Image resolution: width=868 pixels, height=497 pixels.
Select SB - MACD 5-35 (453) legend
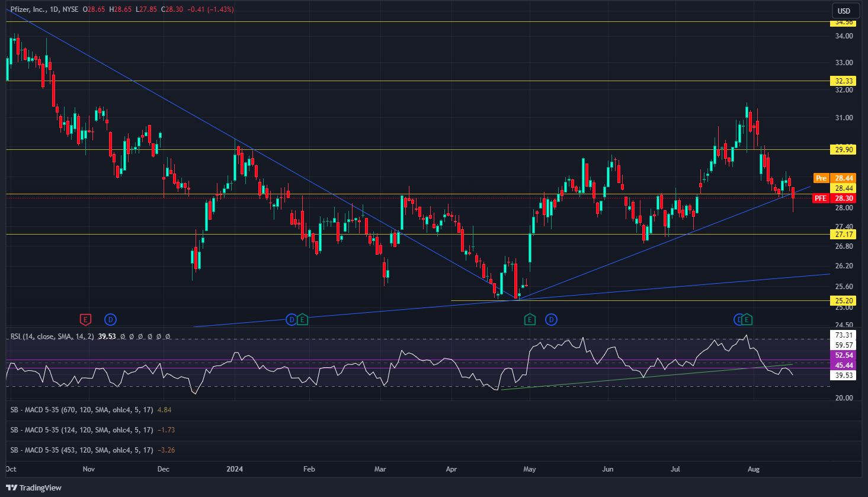82,450
